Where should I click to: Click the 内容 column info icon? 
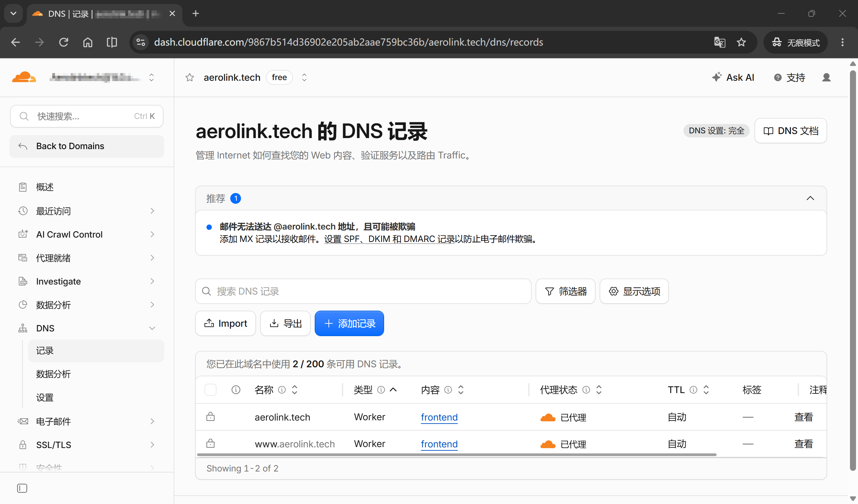pos(448,390)
